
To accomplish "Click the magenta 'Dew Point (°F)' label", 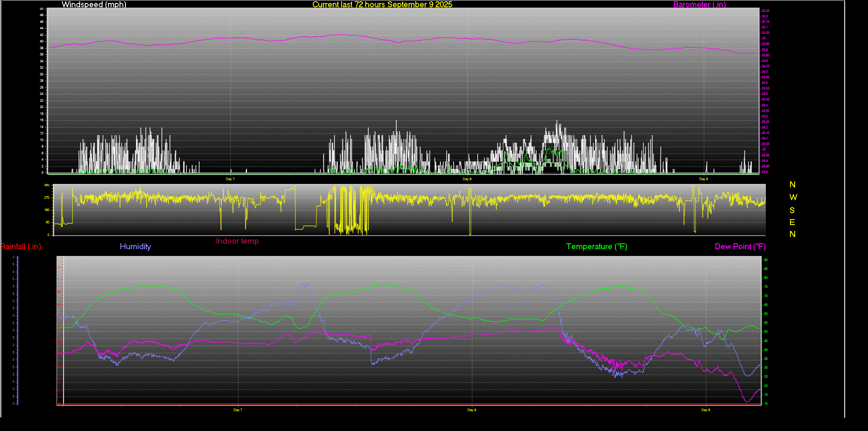I will point(740,246).
